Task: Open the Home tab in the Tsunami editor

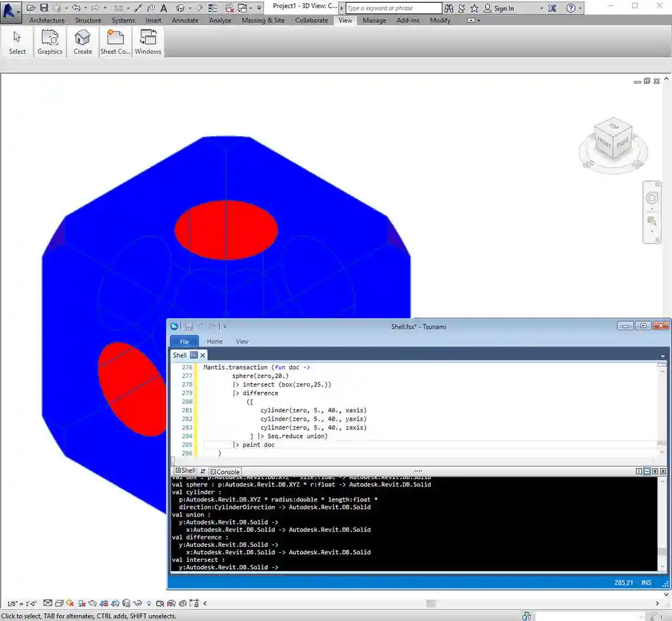Action: tap(215, 341)
